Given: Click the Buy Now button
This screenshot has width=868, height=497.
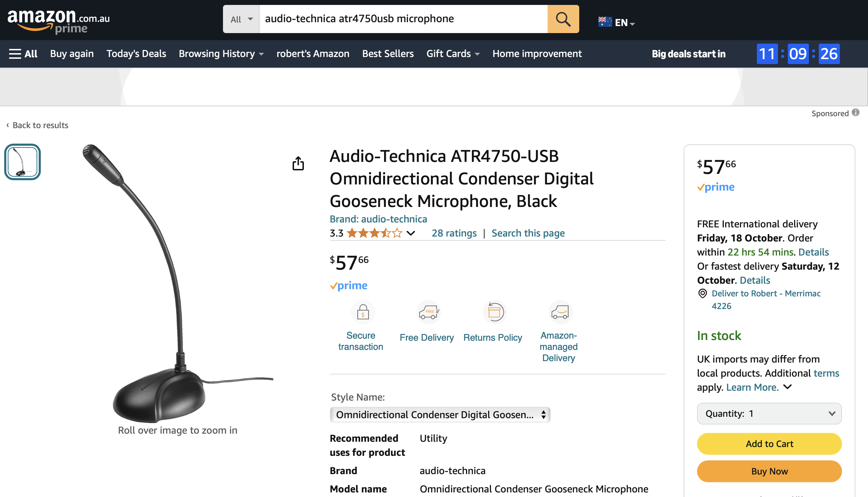Looking at the screenshot, I should coord(769,471).
